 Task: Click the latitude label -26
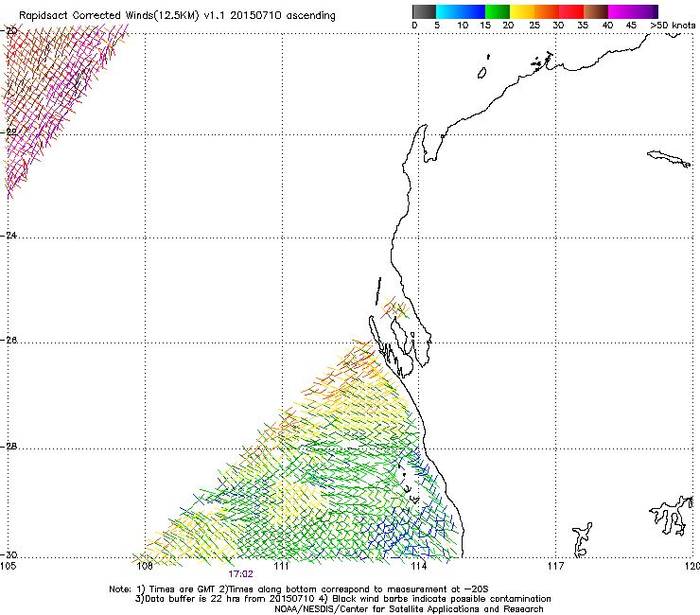pos(9,341)
